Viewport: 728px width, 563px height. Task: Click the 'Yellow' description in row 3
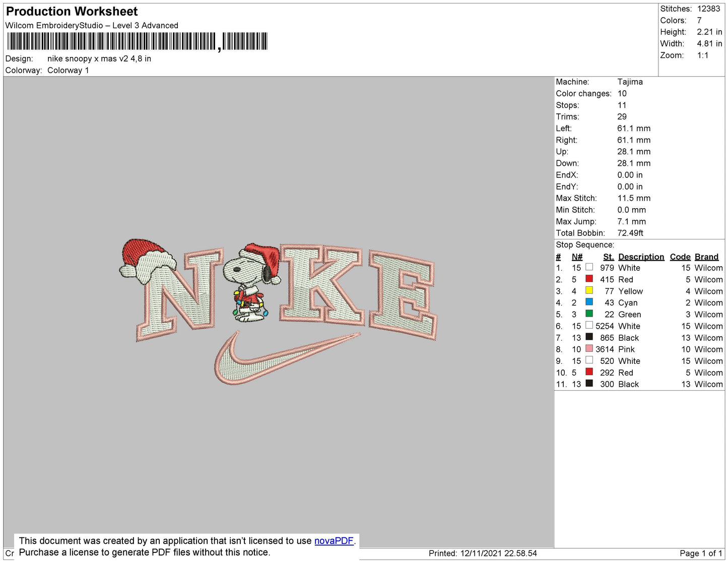(631, 291)
